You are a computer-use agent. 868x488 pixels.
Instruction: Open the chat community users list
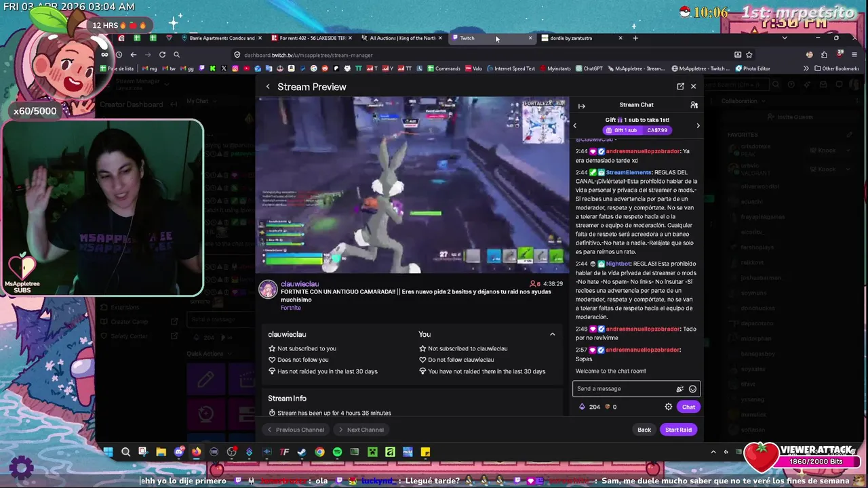694,105
